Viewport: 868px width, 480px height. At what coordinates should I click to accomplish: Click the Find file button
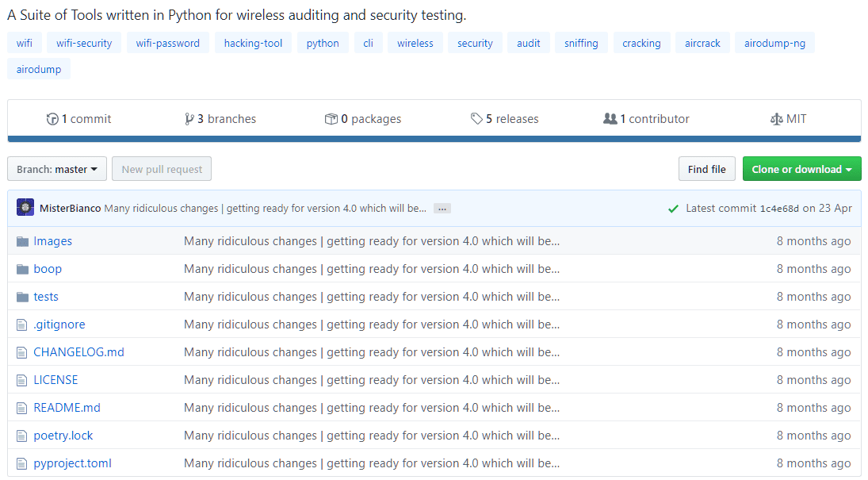click(706, 169)
